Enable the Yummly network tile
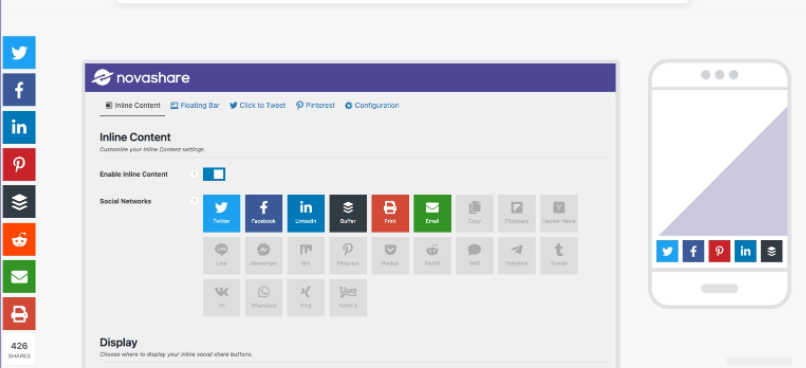Image resolution: width=806 pixels, height=368 pixels. (348, 298)
